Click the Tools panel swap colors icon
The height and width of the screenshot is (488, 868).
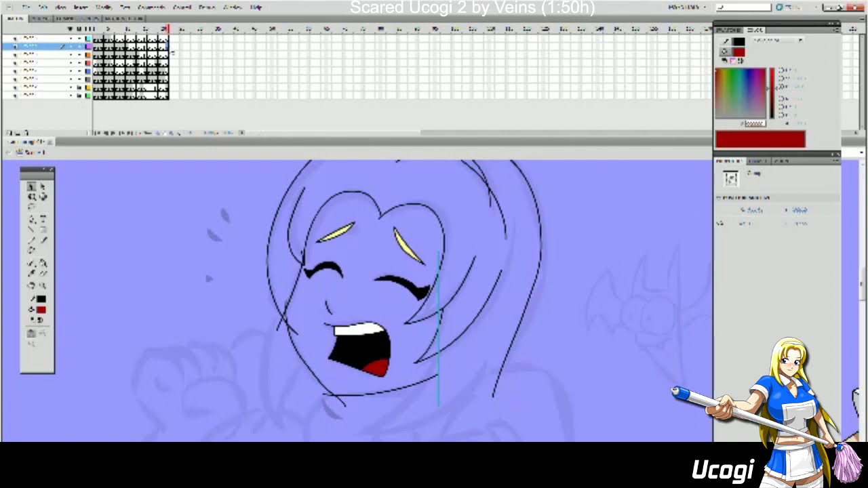pos(40,320)
